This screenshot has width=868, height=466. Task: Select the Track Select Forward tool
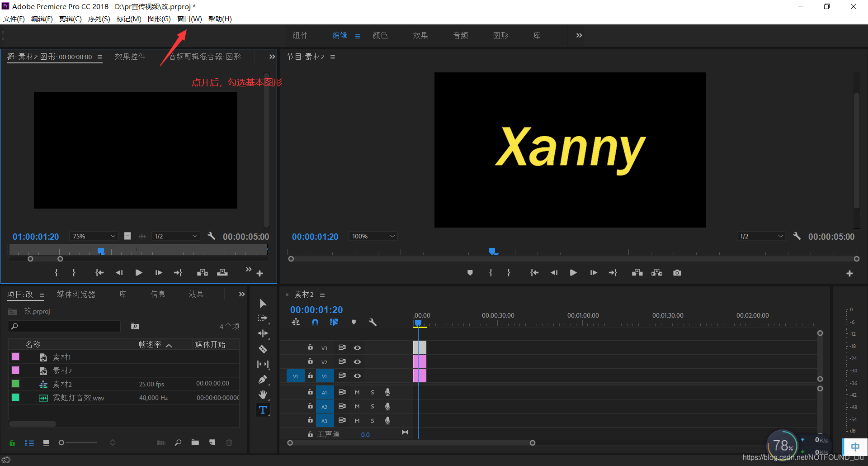click(x=263, y=319)
